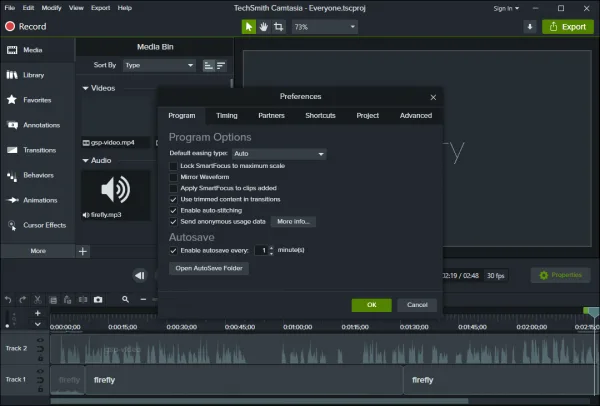Open the Transitions panel
Viewport: 600px width, 406px height.
[37, 150]
